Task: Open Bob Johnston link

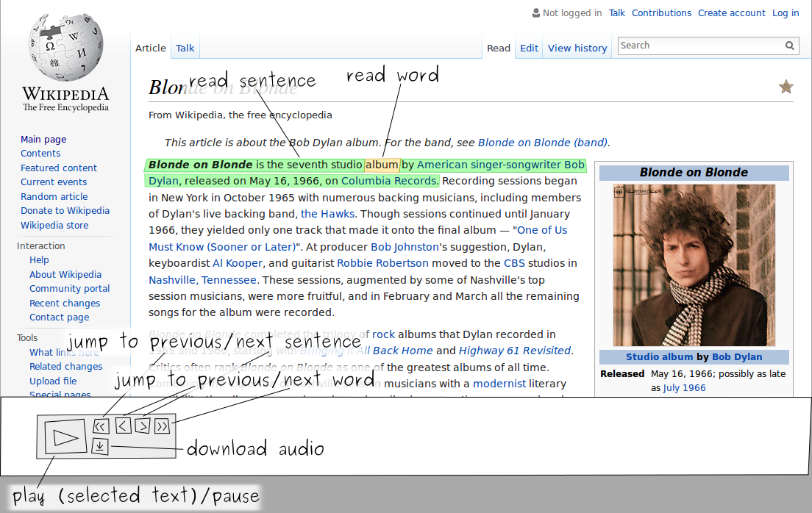Action: click(405, 247)
